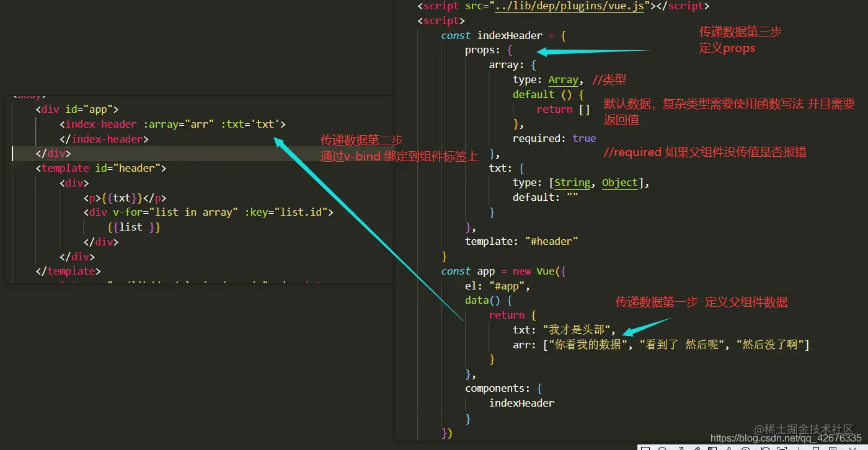
Task: Click the 'required: true' line
Action: pos(554,138)
